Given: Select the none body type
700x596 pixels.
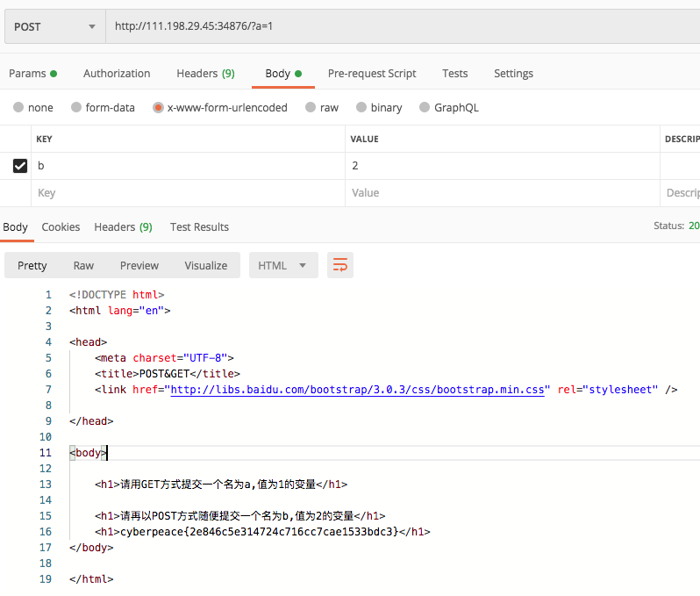Looking at the screenshot, I should tap(33, 108).
